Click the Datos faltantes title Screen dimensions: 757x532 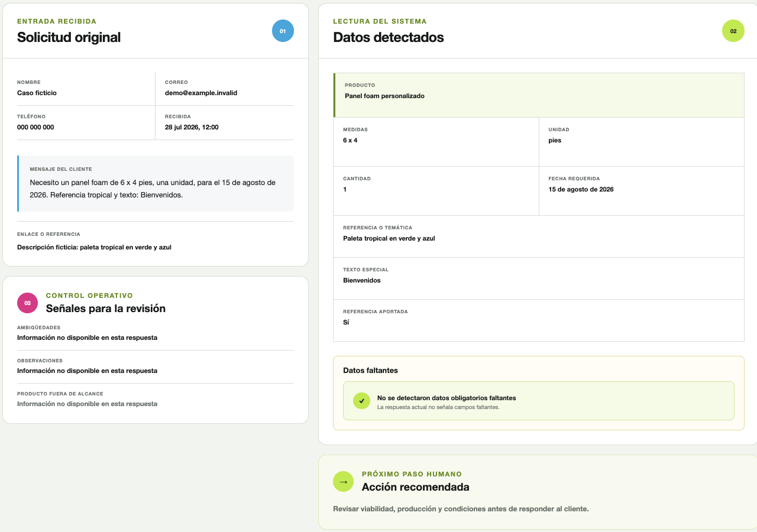pyautogui.click(x=370, y=371)
